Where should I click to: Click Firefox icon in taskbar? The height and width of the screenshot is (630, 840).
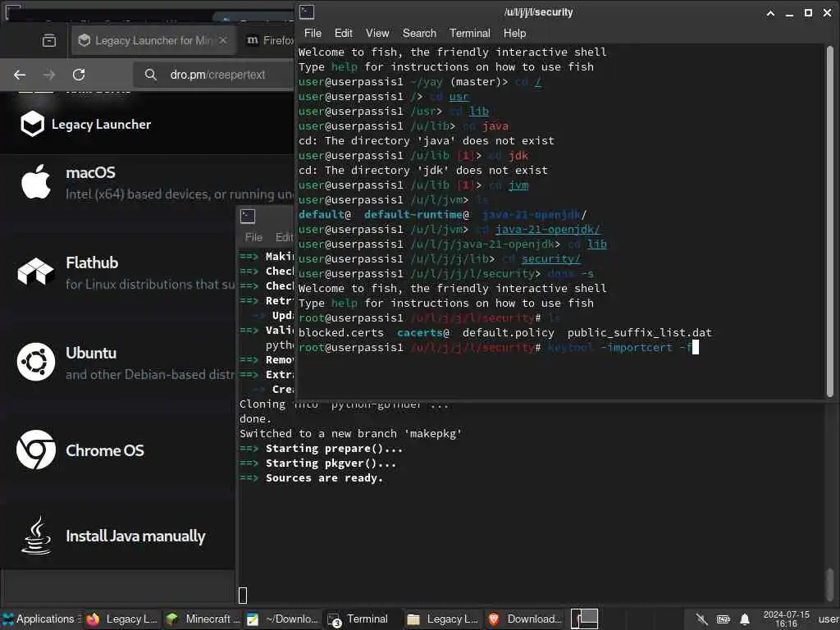tap(93, 619)
